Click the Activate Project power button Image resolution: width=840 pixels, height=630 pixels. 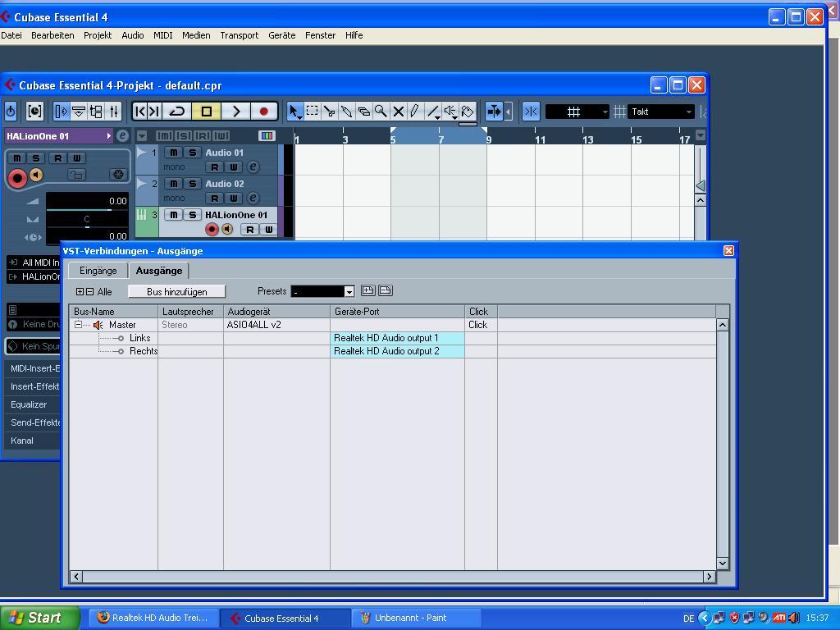[11, 112]
